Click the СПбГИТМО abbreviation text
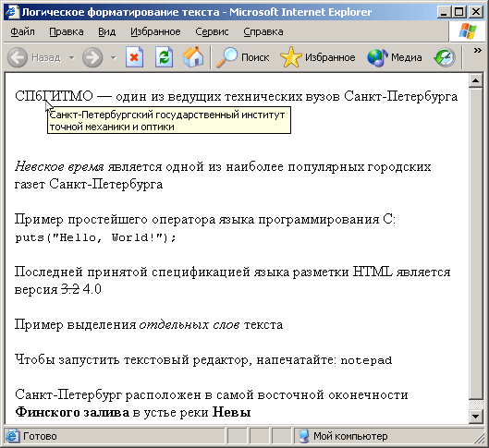 [54, 96]
